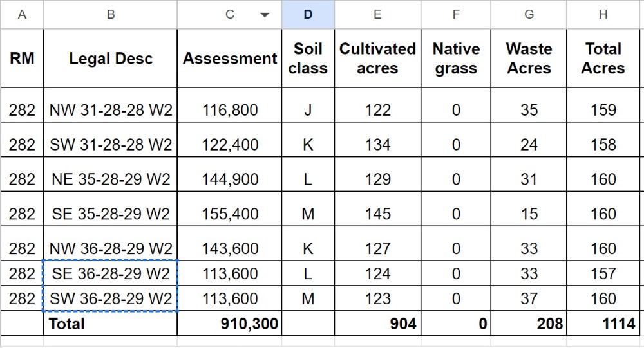Screen dimensions: 644x348
Task: Select the 904 cultivated acres total
Action: (378, 324)
